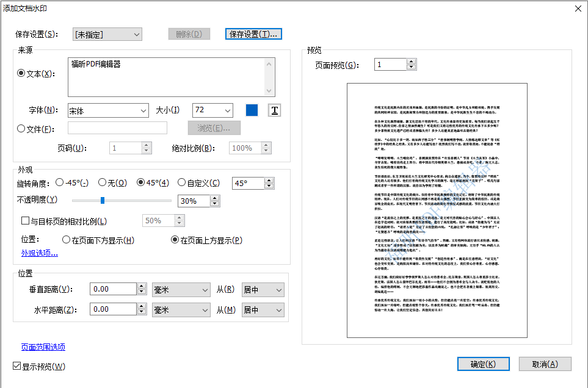Screen dimensions: 588x388
Task: Choose 在页面下方显示 for watermark position
Action: (67, 240)
